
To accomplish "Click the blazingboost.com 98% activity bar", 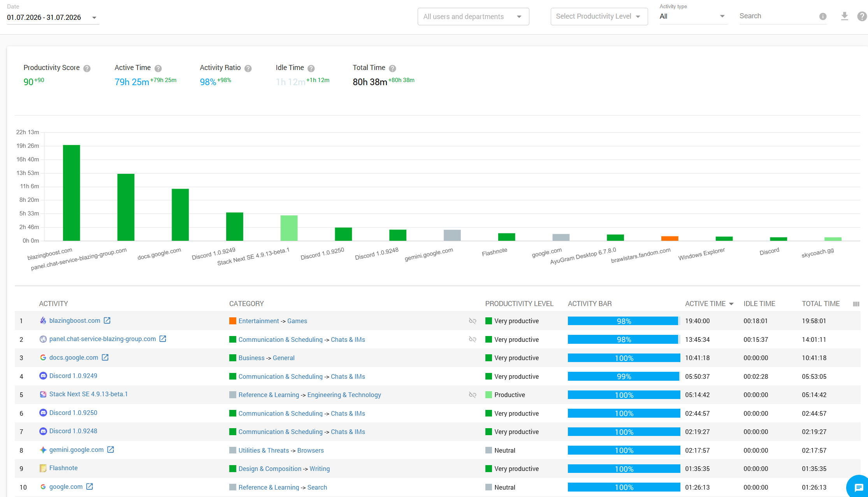I will (x=624, y=321).
